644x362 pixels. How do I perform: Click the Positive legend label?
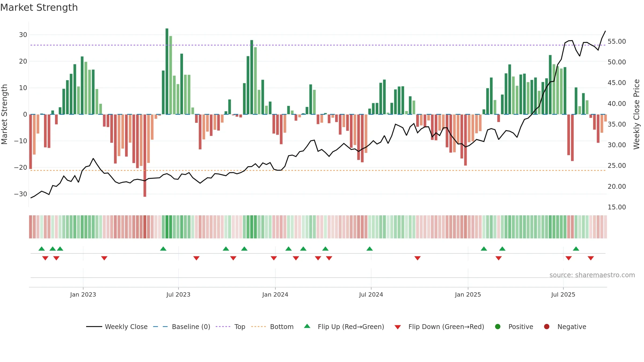(x=521, y=327)
